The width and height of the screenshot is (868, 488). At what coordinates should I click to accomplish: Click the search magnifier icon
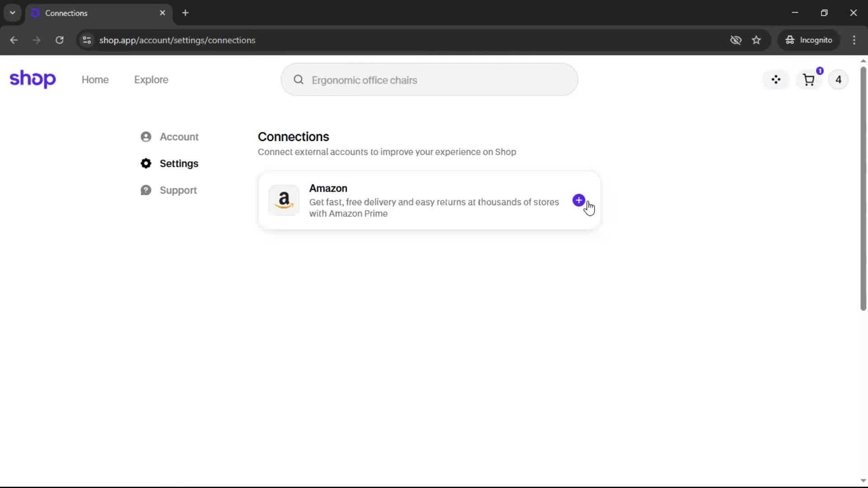pos(298,80)
